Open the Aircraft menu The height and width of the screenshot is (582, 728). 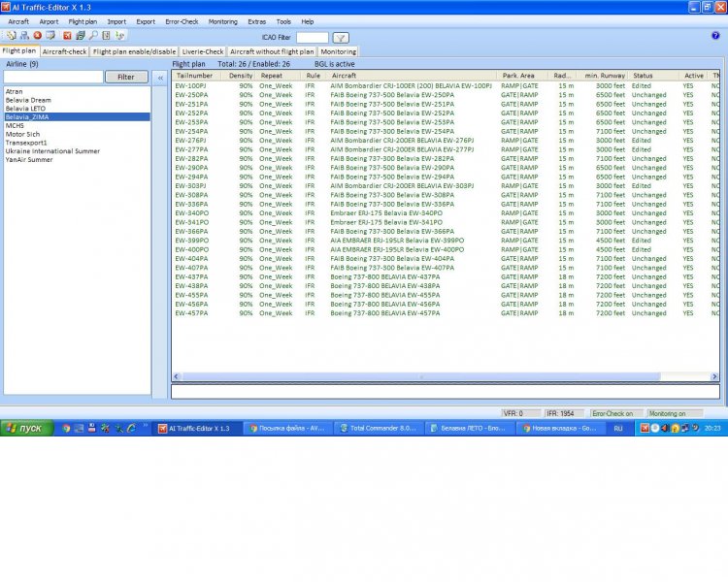pos(18,21)
